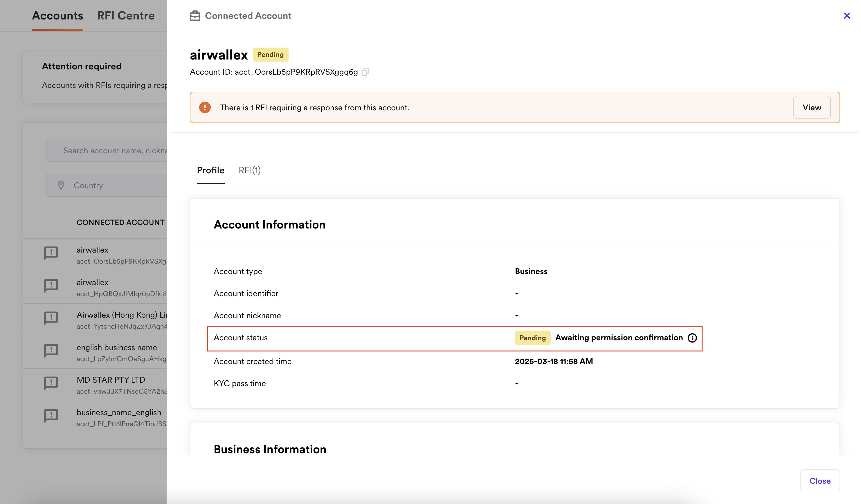Viewport: 861px width, 504px height.
Task: Open business_name_english account row
Action: click(119, 417)
